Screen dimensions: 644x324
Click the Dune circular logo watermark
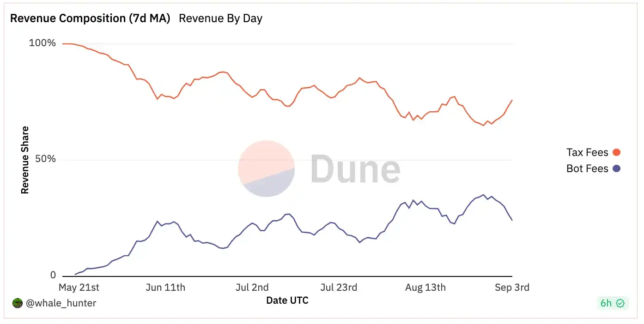[267, 168]
